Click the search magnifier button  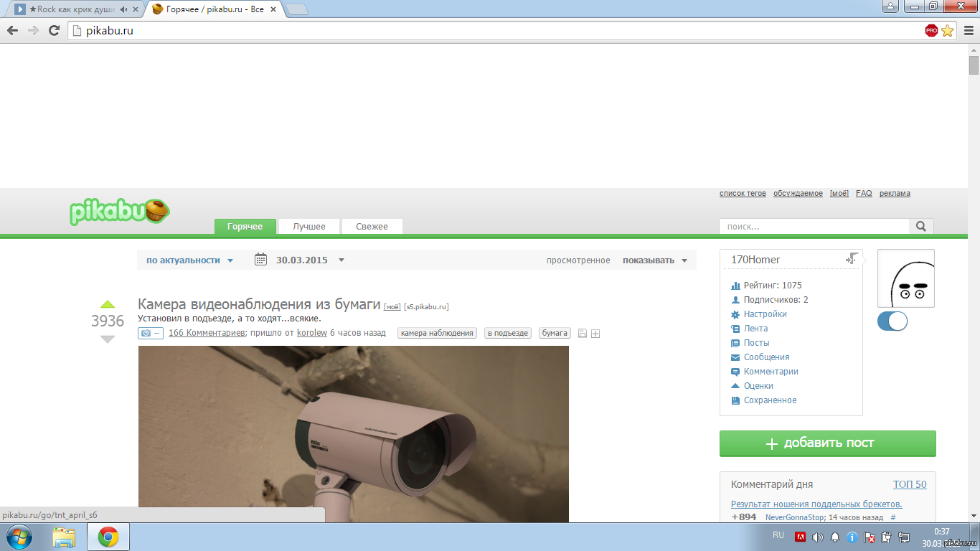click(x=921, y=226)
